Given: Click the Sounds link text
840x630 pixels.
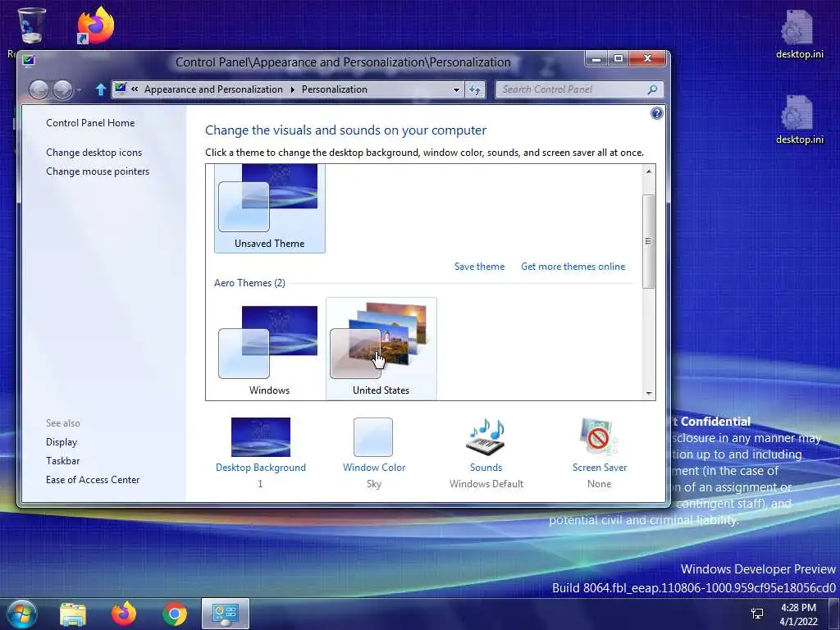Looking at the screenshot, I should click(x=486, y=467).
